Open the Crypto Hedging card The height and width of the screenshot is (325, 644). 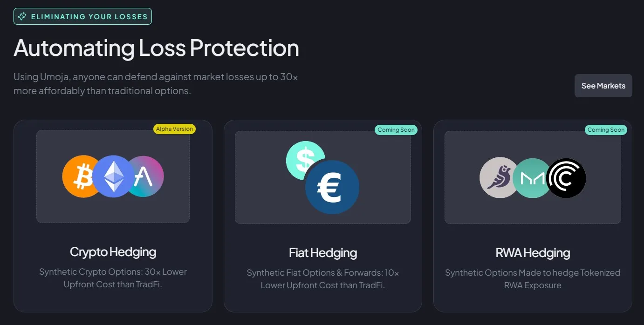click(x=113, y=216)
